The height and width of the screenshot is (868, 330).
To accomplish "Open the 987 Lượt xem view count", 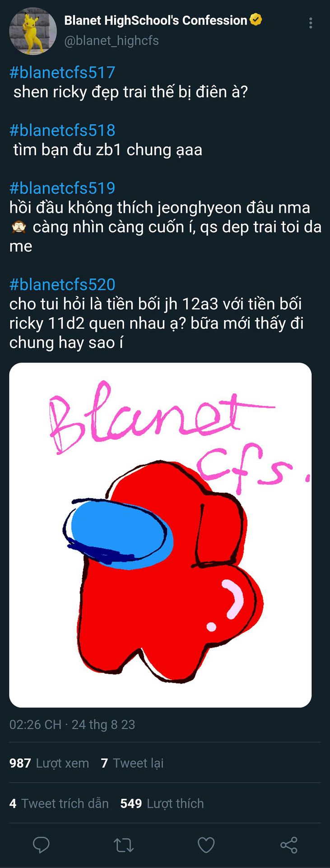I will (49, 763).
